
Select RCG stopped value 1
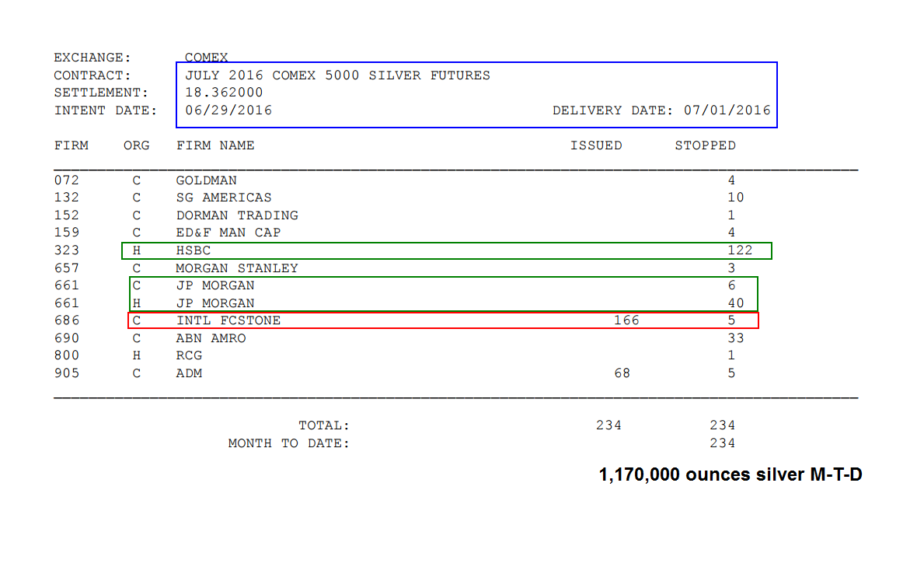coord(731,355)
